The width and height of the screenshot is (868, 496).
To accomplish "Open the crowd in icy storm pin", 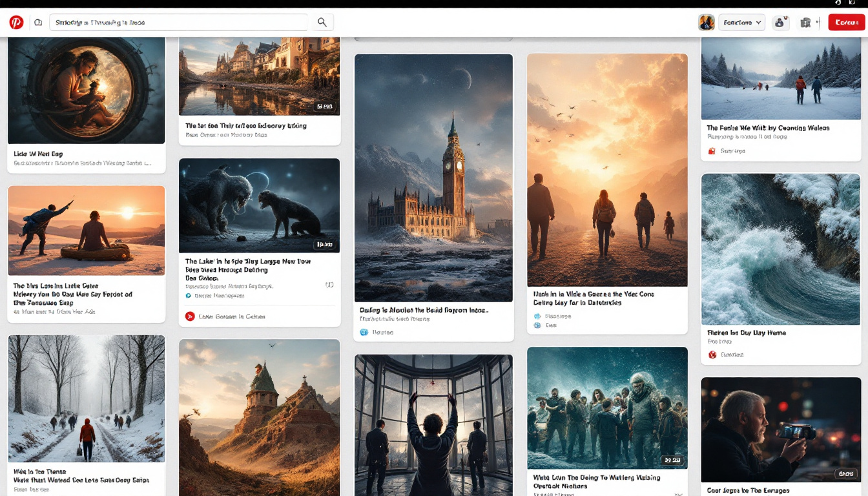I will click(x=607, y=408).
